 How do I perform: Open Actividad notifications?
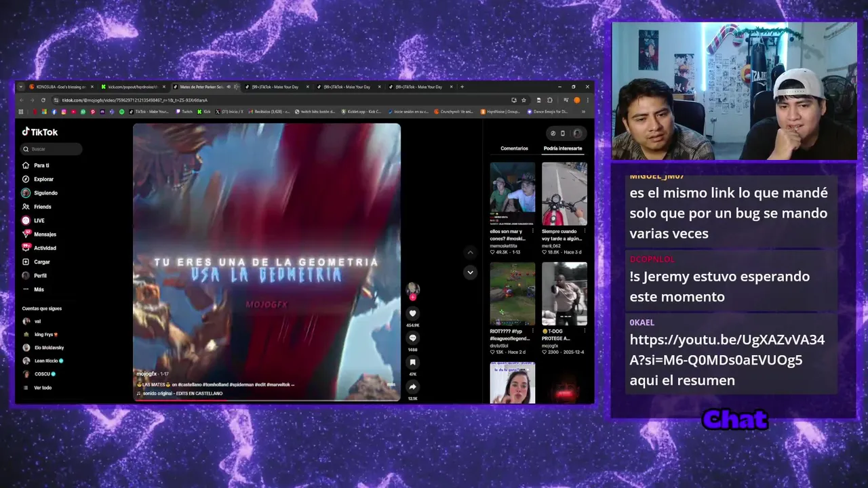(x=39, y=248)
